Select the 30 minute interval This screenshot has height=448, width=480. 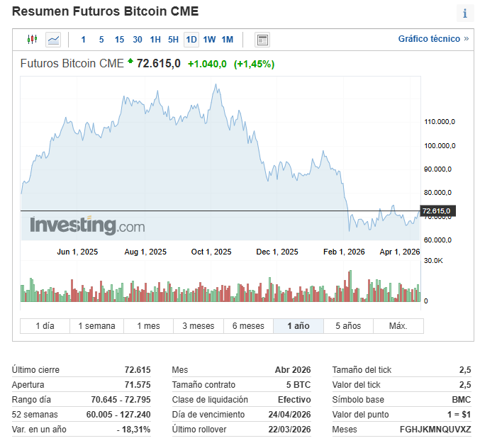pos(138,40)
